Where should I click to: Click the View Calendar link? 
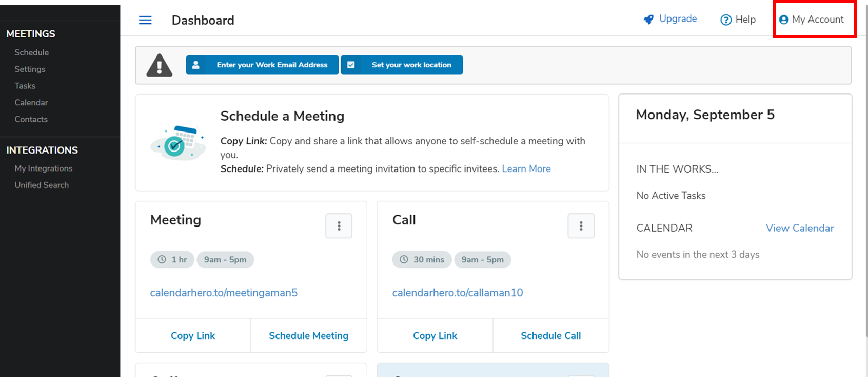[799, 228]
